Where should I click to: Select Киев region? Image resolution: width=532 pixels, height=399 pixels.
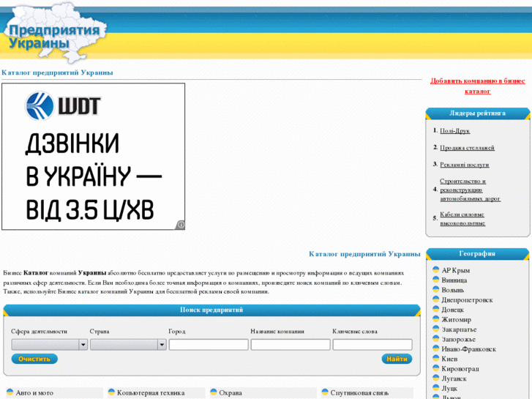[449, 359]
